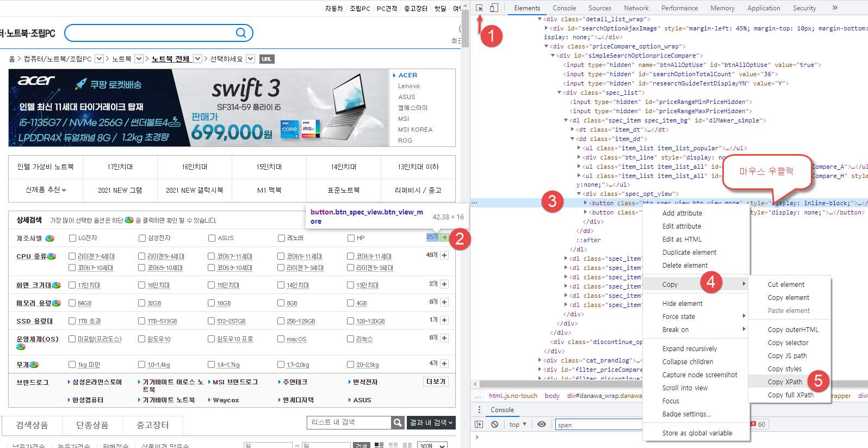Open the Copy submenu in context menu

point(695,284)
